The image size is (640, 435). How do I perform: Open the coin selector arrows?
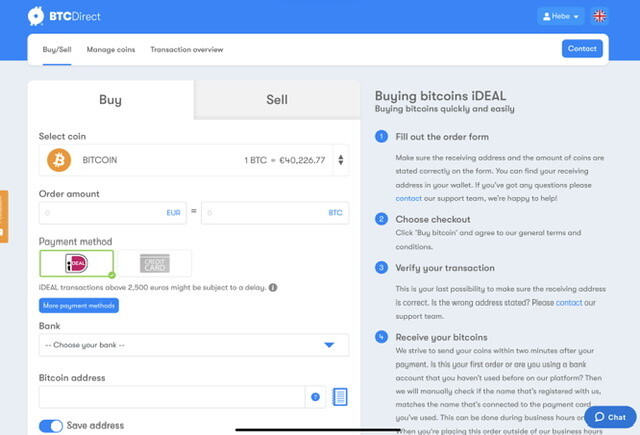341,160
